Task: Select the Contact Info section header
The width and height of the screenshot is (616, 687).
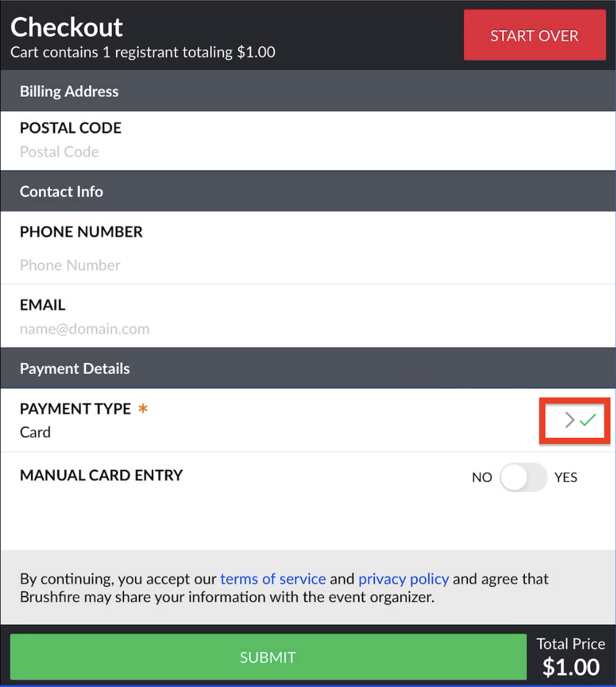Action: [x=61, y=192]
